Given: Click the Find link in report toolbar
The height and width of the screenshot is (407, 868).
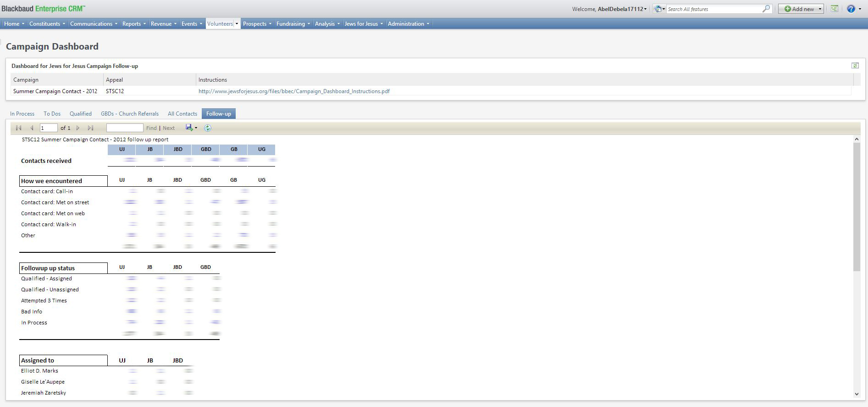Looking at the screenshot, I should click(151, 128).
